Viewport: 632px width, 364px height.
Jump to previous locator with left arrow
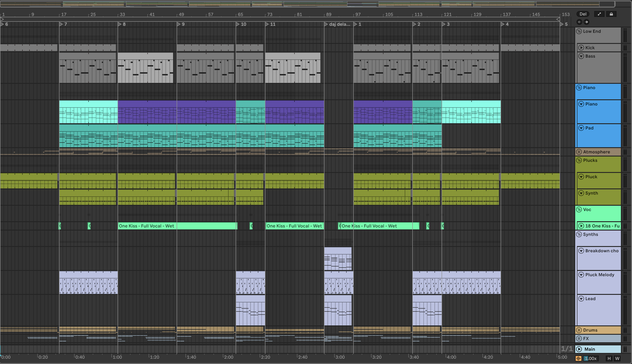[x=579, y=22]
